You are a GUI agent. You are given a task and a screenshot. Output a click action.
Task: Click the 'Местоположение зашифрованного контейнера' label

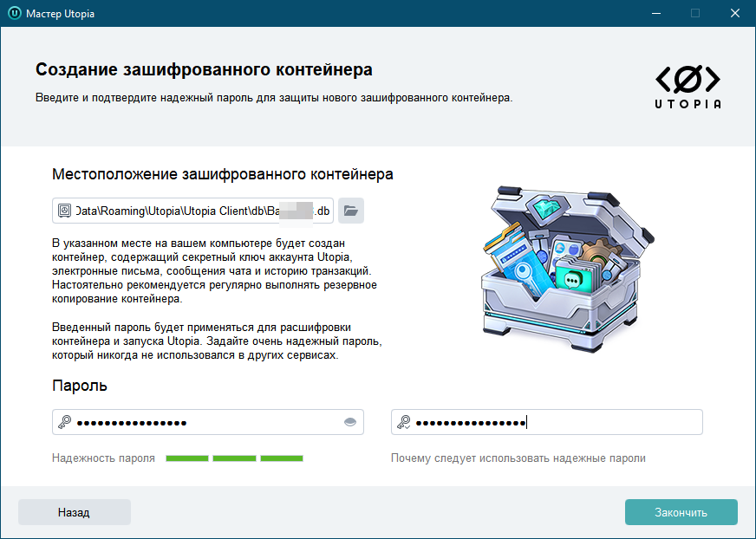[223, 174]
